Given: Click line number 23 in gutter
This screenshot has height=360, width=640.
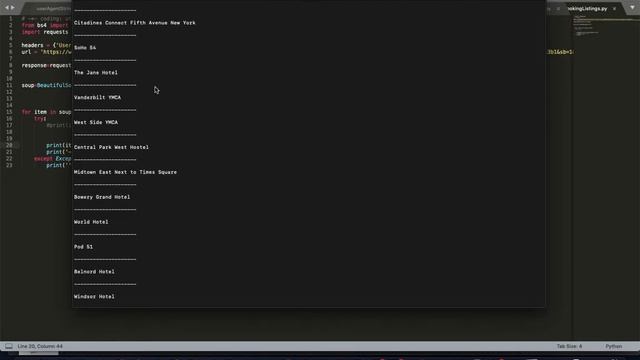Looking at the screenshot, I should [x=9, y=165].
